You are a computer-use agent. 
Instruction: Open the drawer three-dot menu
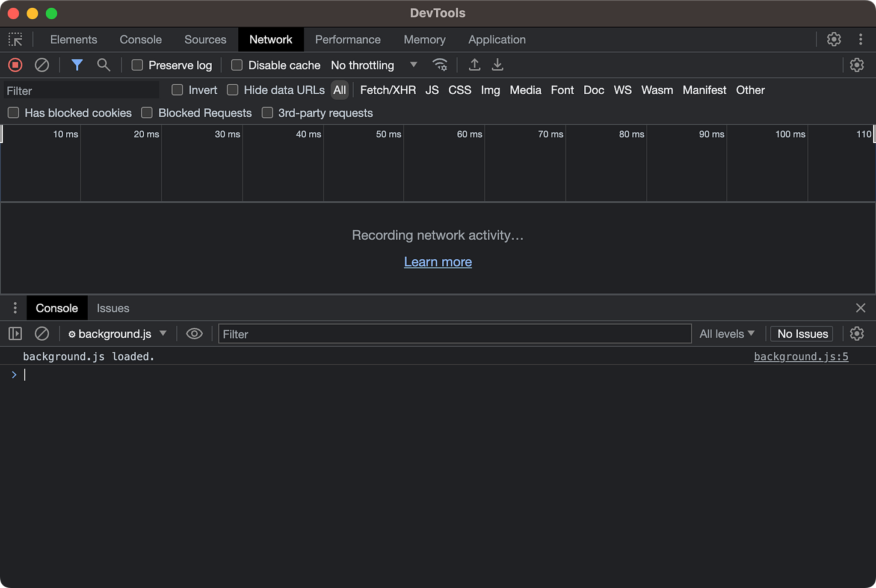click(15, 308)
